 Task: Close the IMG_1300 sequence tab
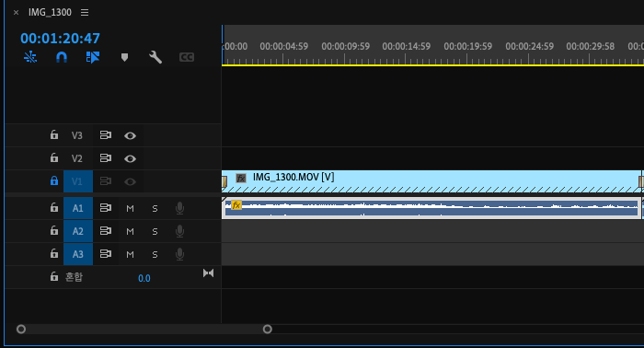pyautogui.click(x=16, y=12)
